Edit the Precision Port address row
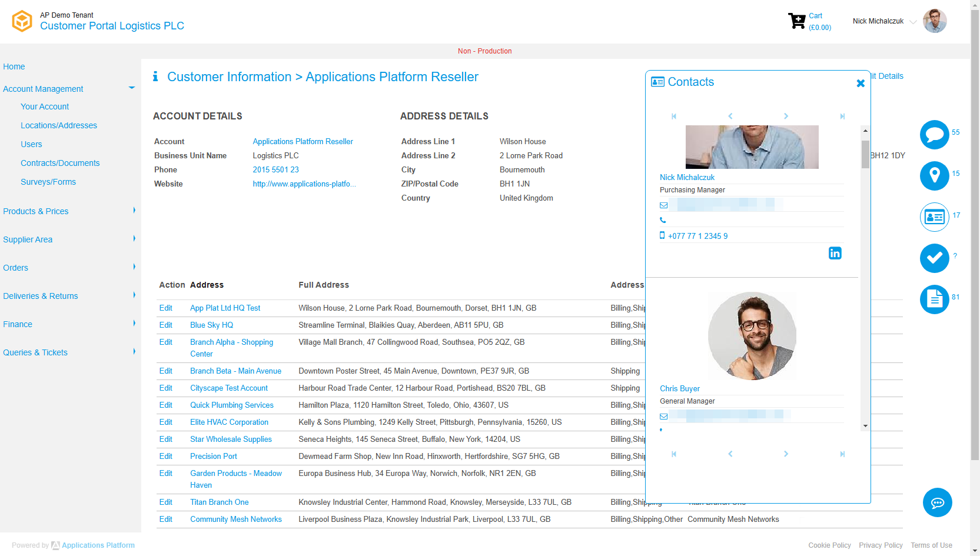This screenshot has width=980, height=556. tap(166, 457)
